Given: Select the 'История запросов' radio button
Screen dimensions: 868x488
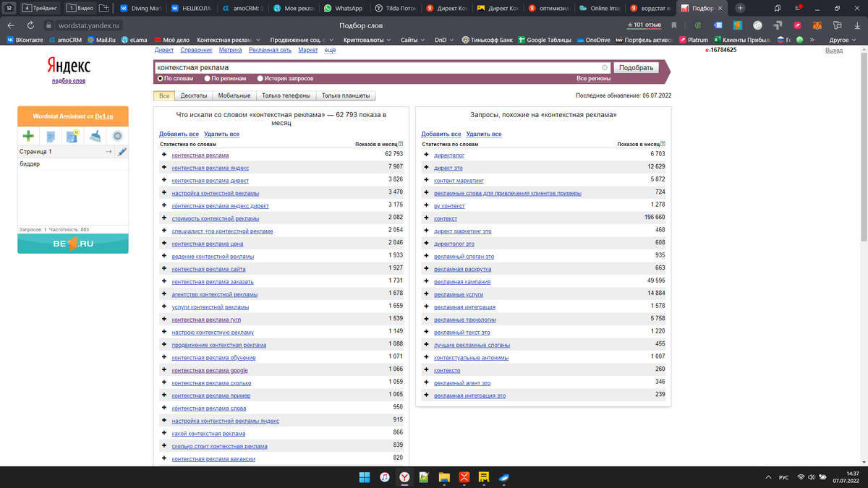Looking at the screenshot, I should pos(260,78).
